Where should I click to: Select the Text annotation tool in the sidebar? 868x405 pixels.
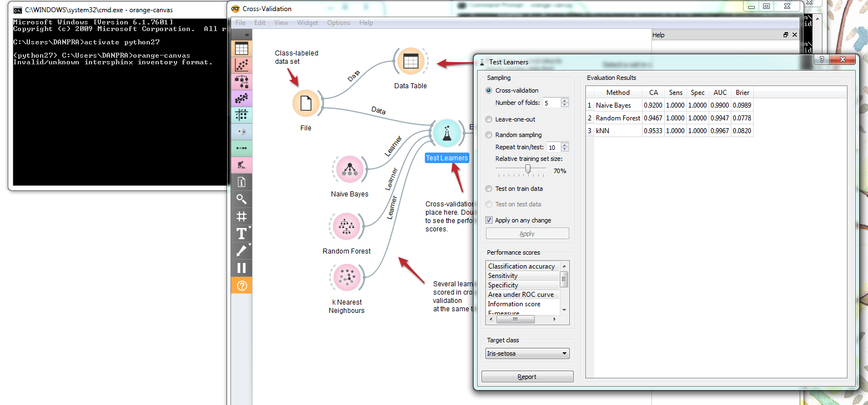[x=240, y=234]
